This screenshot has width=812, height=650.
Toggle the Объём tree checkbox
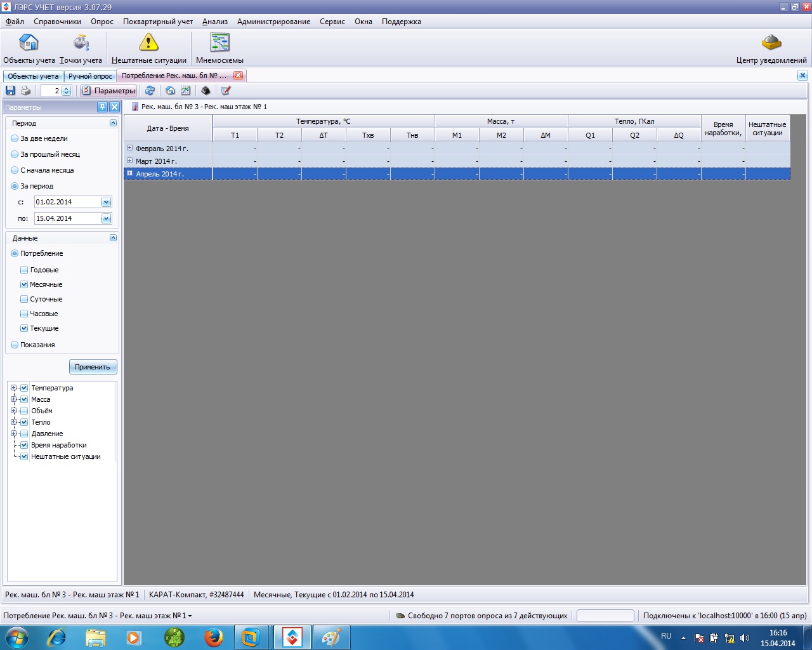pos(24,411)
